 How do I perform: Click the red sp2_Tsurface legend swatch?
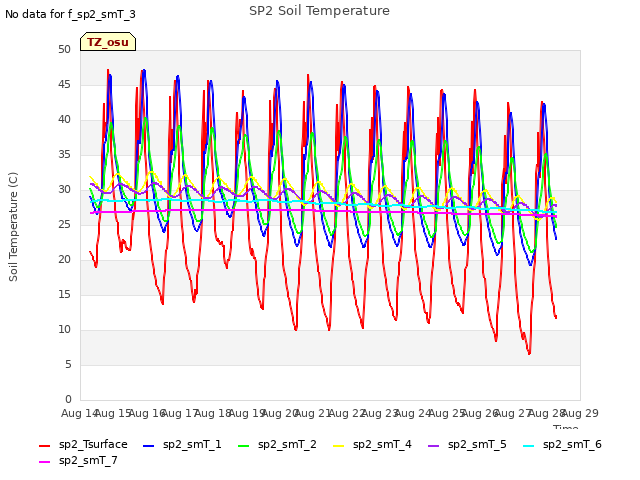pos(44,446)
